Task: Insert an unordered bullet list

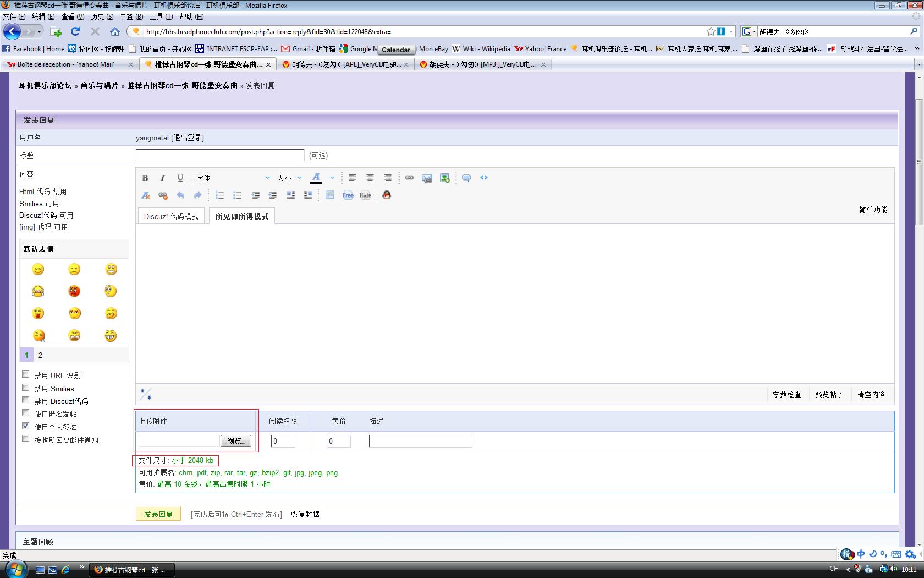Action: click(238, 195)
